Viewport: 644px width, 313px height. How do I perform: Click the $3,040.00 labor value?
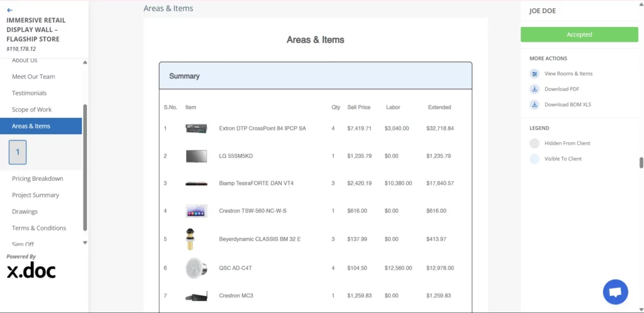click(397, 128)
